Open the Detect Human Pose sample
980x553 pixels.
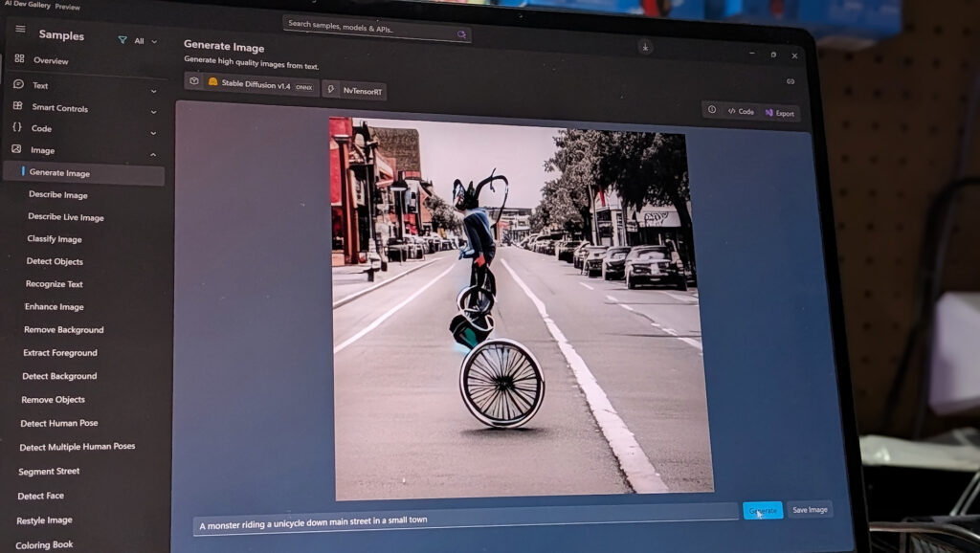(58, 423)
